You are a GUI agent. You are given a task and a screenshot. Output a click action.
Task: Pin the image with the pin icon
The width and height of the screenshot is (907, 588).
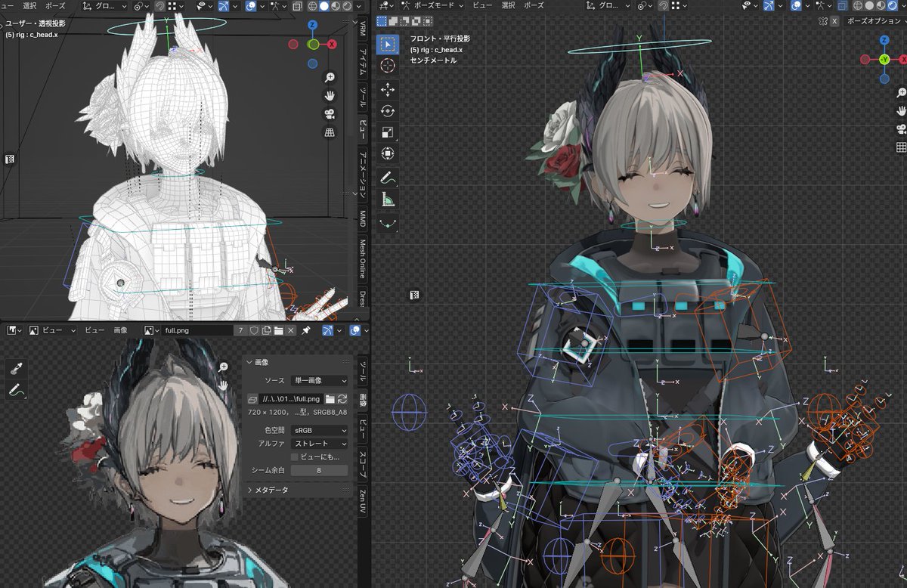coord(305,330)
